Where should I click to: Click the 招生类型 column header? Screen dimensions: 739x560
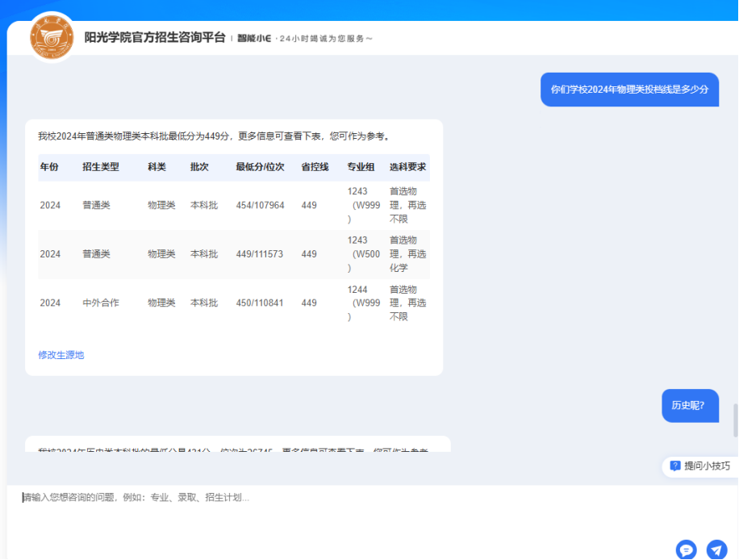[100, 167]
